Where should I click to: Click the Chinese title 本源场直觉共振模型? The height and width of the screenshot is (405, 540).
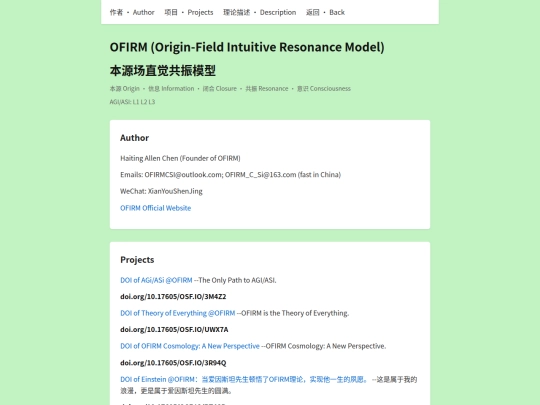point(163,71)
